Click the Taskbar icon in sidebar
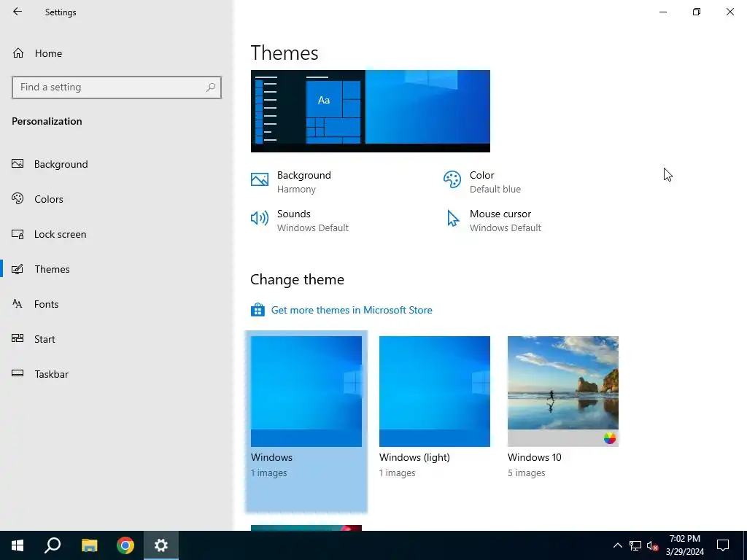 [x=18, y=373]
